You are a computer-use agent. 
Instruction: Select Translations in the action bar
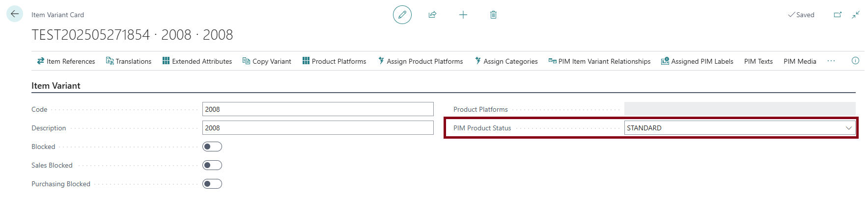129,61
